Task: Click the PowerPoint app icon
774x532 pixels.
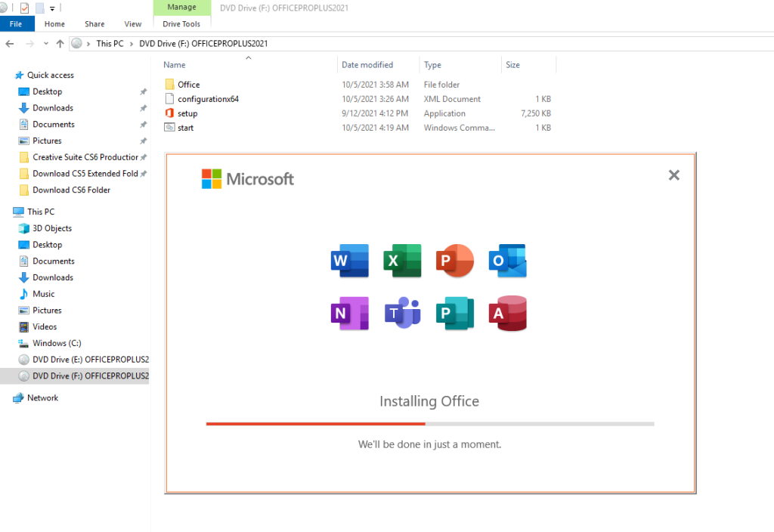Action: tap(454, 261)
